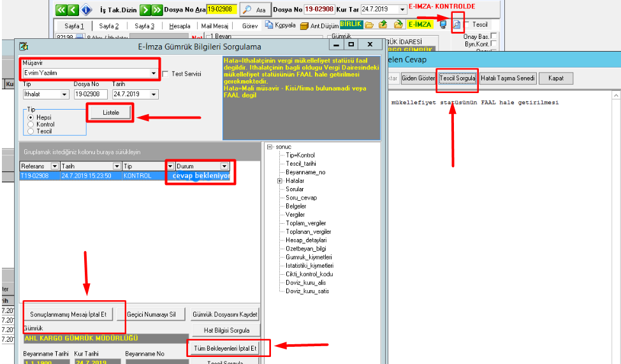Screen dimensions: 621x364
Task: Enable the Test Servisi checkbox
Action: pyautogui.click(x=166, y=74)
